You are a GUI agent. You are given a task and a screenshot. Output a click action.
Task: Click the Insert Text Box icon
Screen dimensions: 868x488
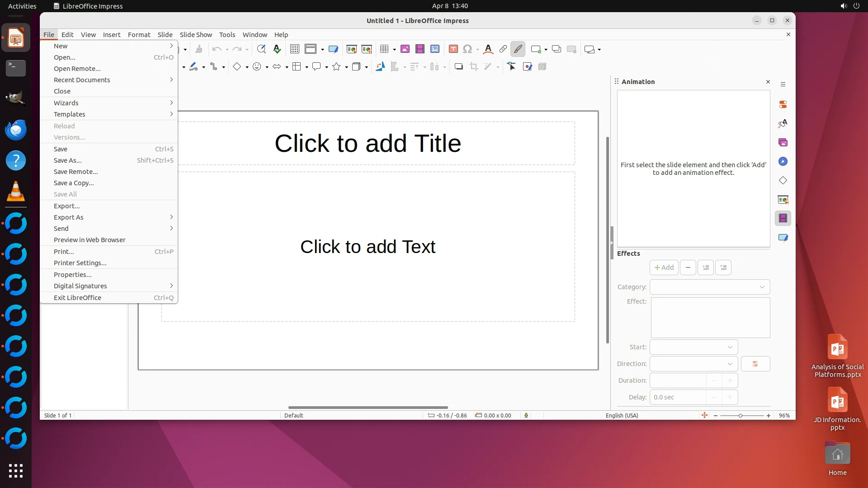[x=453, y=49]
